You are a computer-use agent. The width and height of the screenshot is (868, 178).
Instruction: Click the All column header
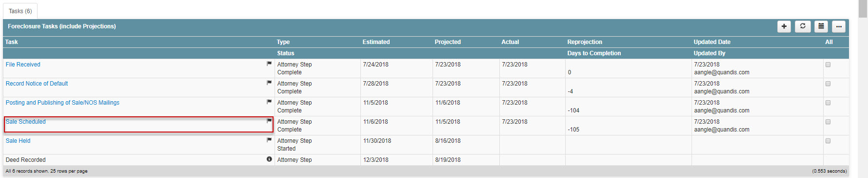[x=829, y=42]
